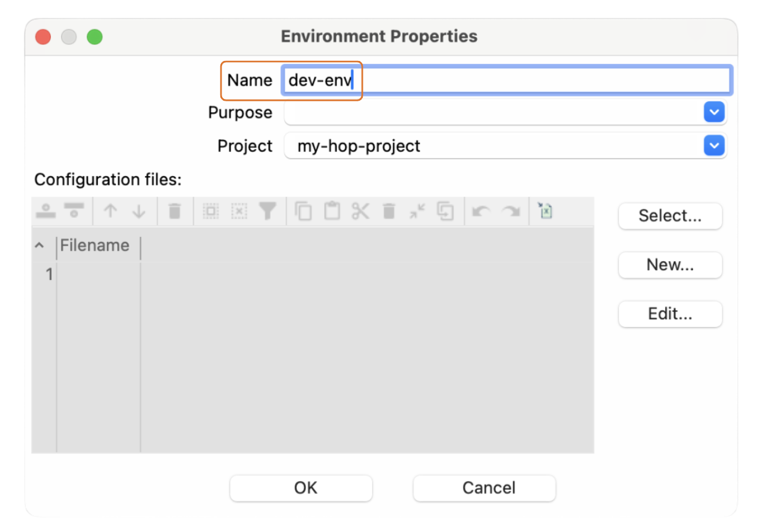Viewport: 757px width, 532px height.
Task: Click the inward arrows keep-selected icon
Action: (x=417, y=211)
